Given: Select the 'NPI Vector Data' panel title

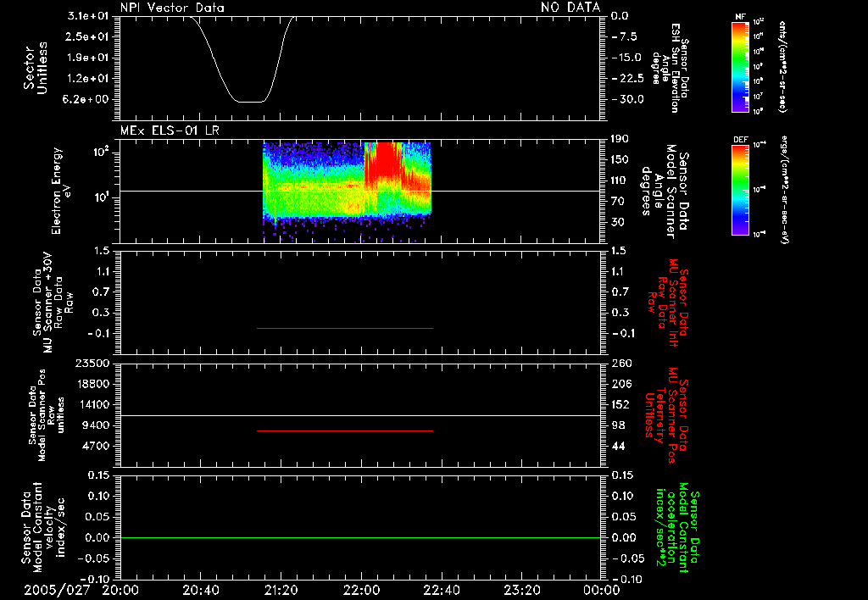Looking at the screenshot, I should pos(172,8).
